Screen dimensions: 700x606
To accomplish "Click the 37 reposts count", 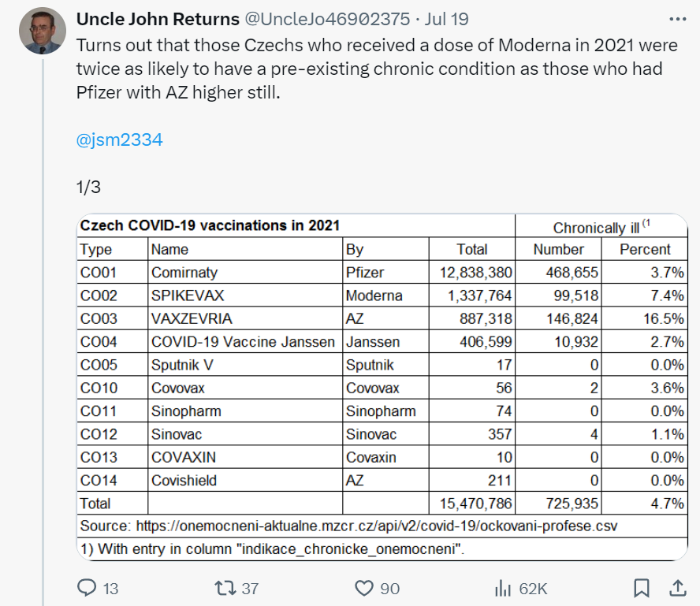I will [250, 588].
